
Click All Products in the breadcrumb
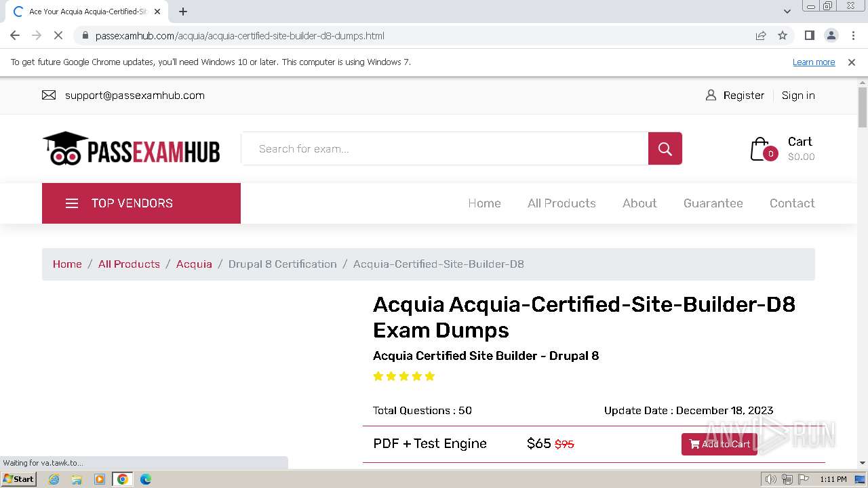click(129, 264)
